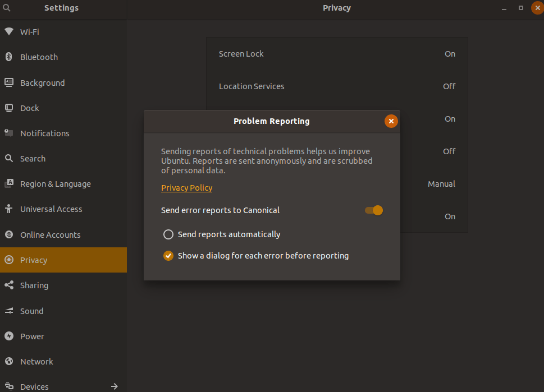Toggle Send error reports to Canonical

click(373, 210)
